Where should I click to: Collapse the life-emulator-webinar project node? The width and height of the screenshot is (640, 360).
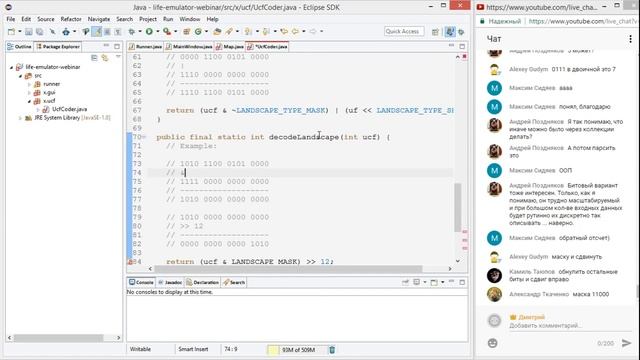(x=11, y=67)
